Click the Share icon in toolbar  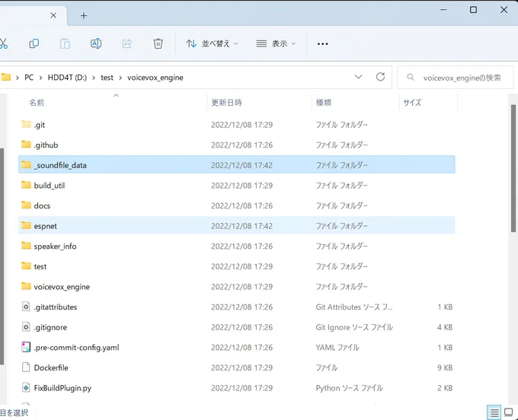(x=127, y=43)
